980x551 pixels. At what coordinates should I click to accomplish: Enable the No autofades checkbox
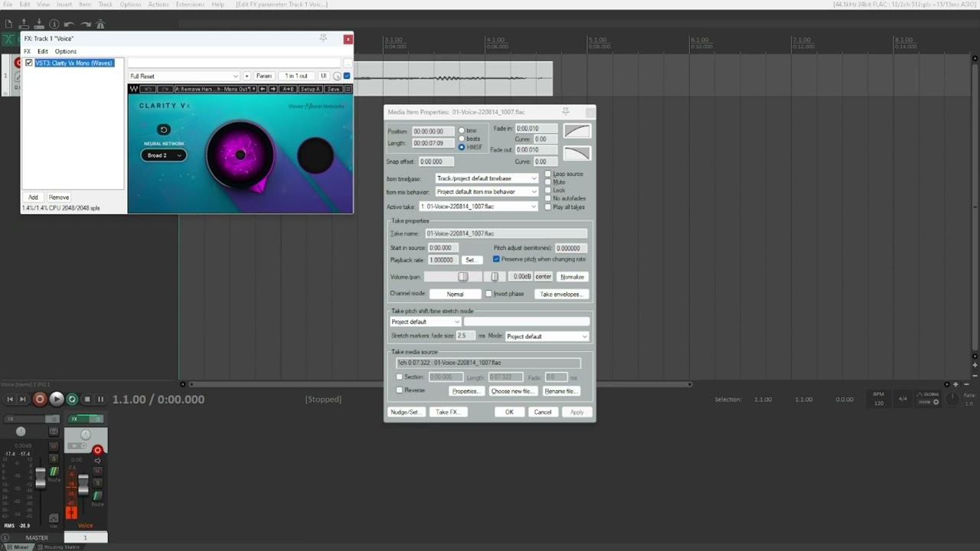click(547, 198)
